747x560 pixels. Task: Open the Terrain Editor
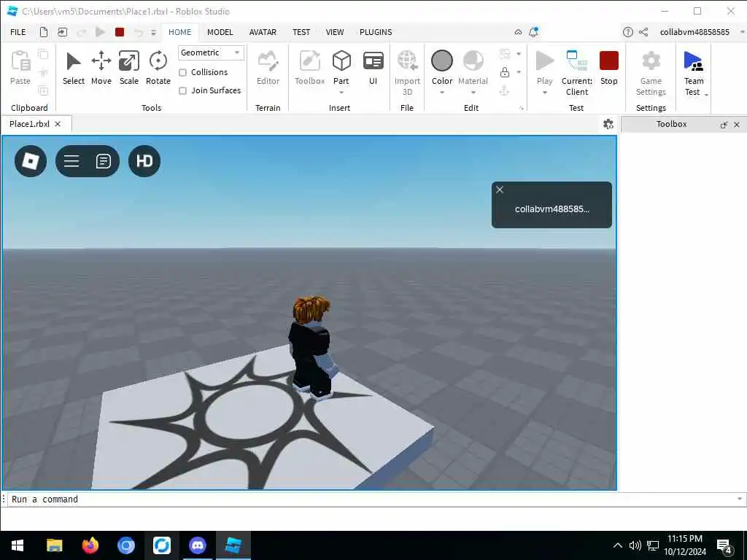[x=268, y=68]
